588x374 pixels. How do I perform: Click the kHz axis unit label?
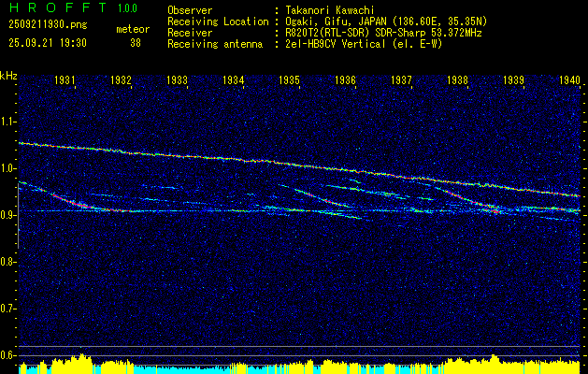click(8, 76)
